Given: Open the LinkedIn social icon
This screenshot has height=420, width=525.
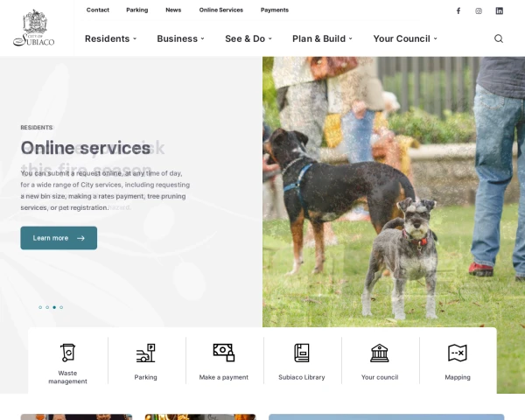Looking at the screenshot, I should [500, 11].
